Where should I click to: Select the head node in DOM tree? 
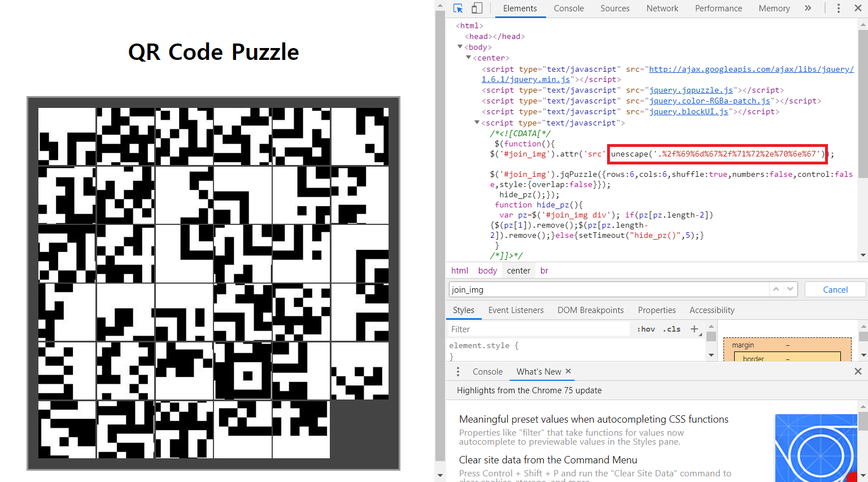click(495, 36)
